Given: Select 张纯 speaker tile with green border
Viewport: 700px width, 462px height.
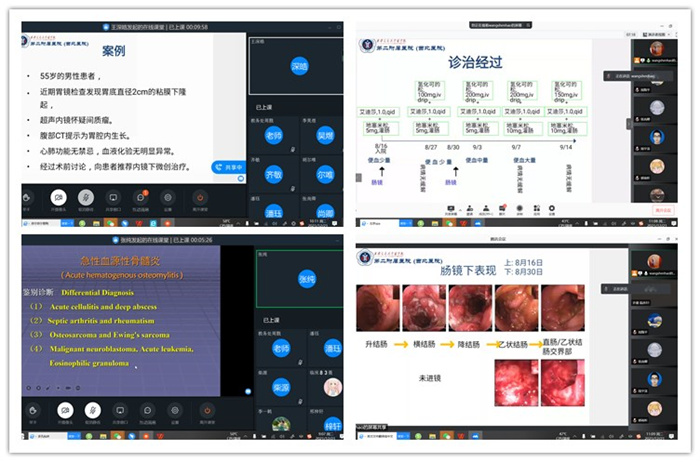Looking at the screenshot, I should [x=298, y=279].
